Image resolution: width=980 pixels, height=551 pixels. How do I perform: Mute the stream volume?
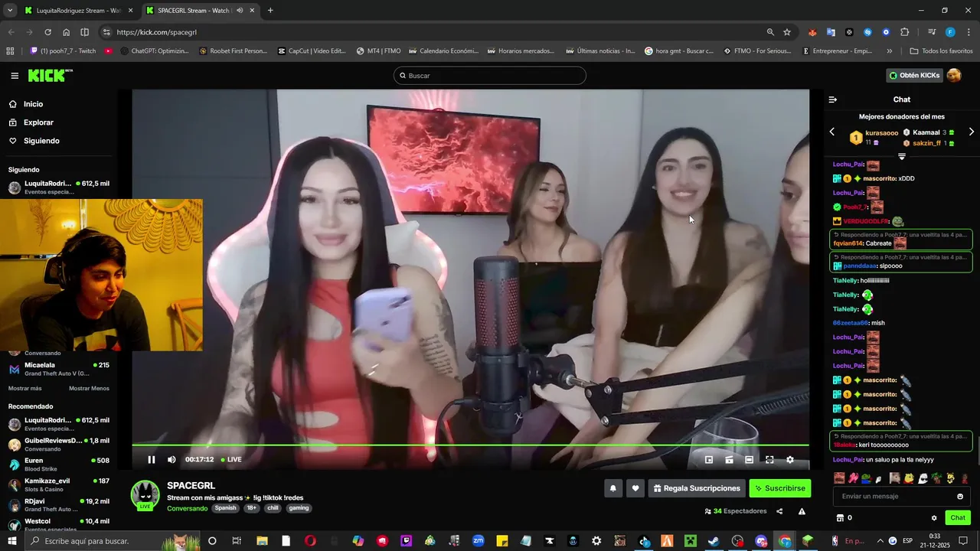(171, 460)
